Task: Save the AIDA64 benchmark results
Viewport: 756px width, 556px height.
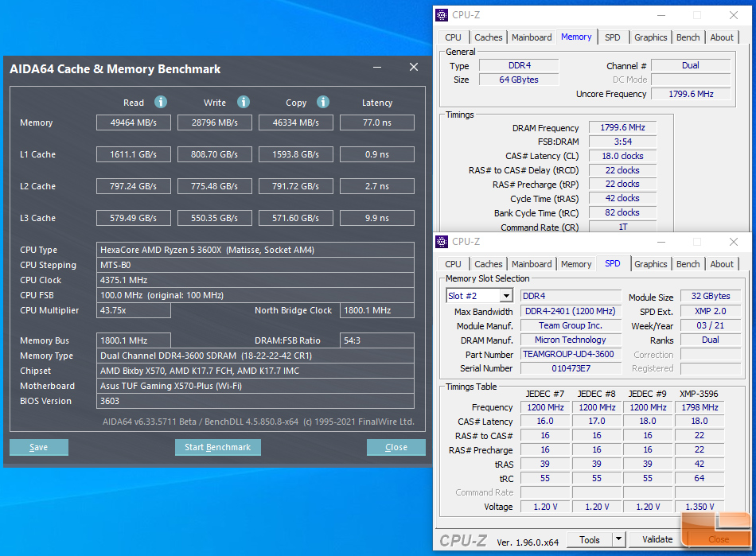Action: click(x=38, y=447)
